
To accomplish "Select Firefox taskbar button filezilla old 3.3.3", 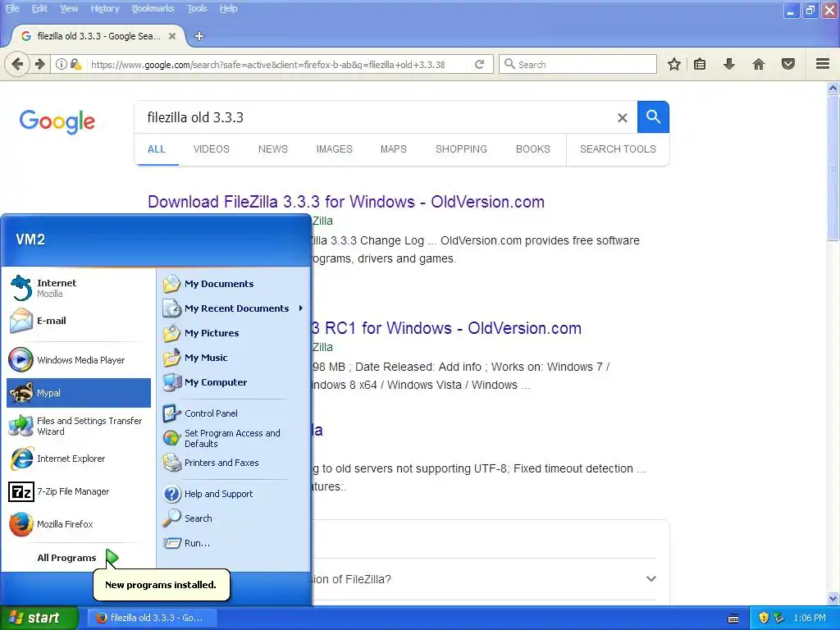I will (x=152, y=618).
